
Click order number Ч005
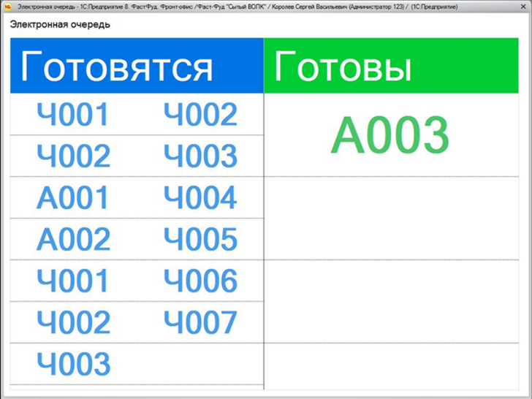(x=200, y=240)
